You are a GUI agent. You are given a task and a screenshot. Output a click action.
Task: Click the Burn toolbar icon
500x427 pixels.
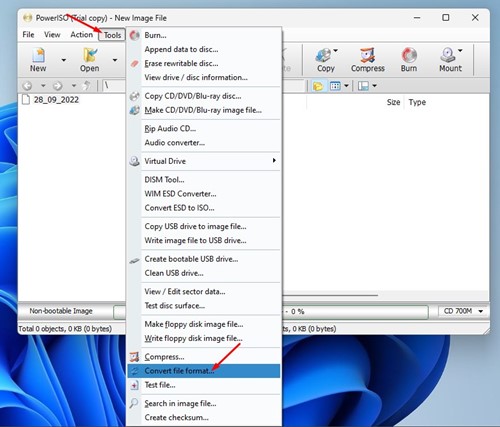(x=409, y=55)
